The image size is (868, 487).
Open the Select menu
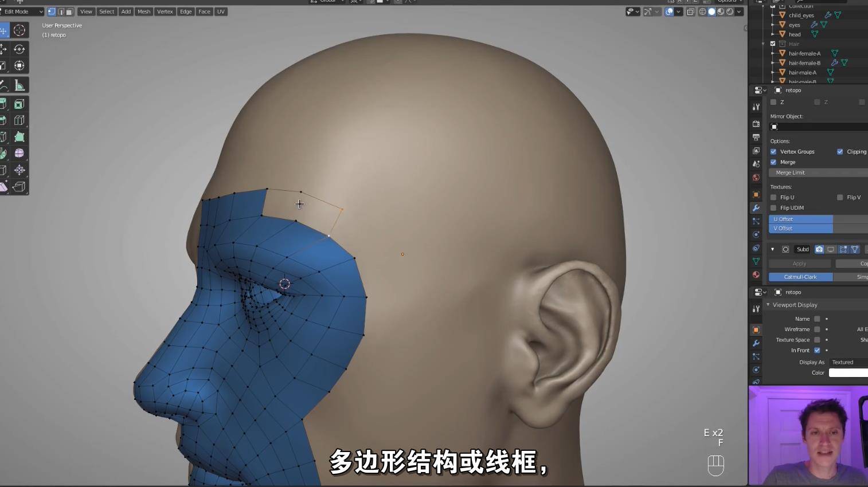107,11
